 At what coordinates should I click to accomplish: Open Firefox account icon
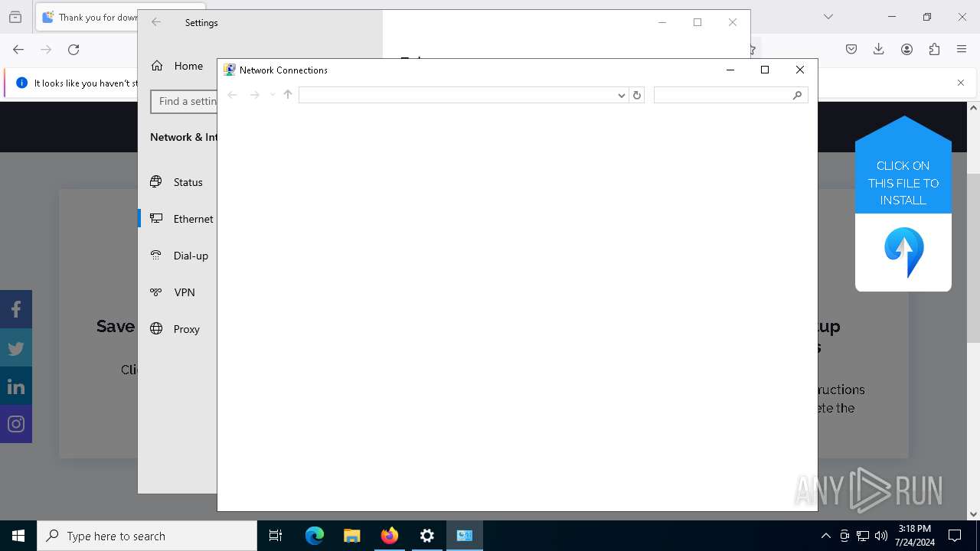point(906,49)
